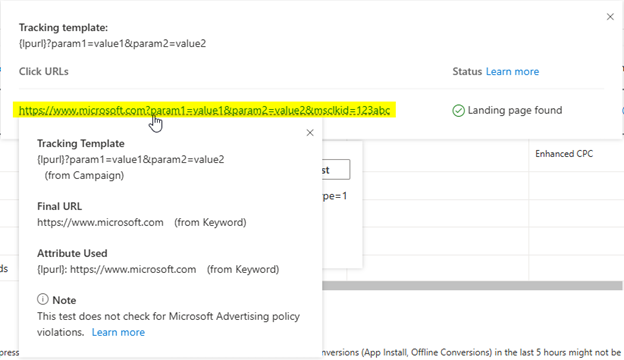The width and height of the screenshot is (624, 360).
Task: Select Attribute Used {lpurl} value text
Action: click(117, 269)
